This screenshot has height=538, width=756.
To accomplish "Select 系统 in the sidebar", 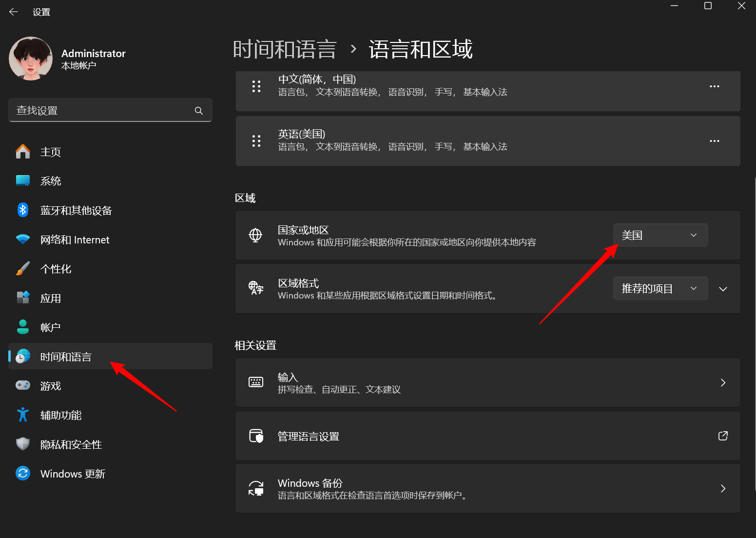I will (x=110, y=181).
